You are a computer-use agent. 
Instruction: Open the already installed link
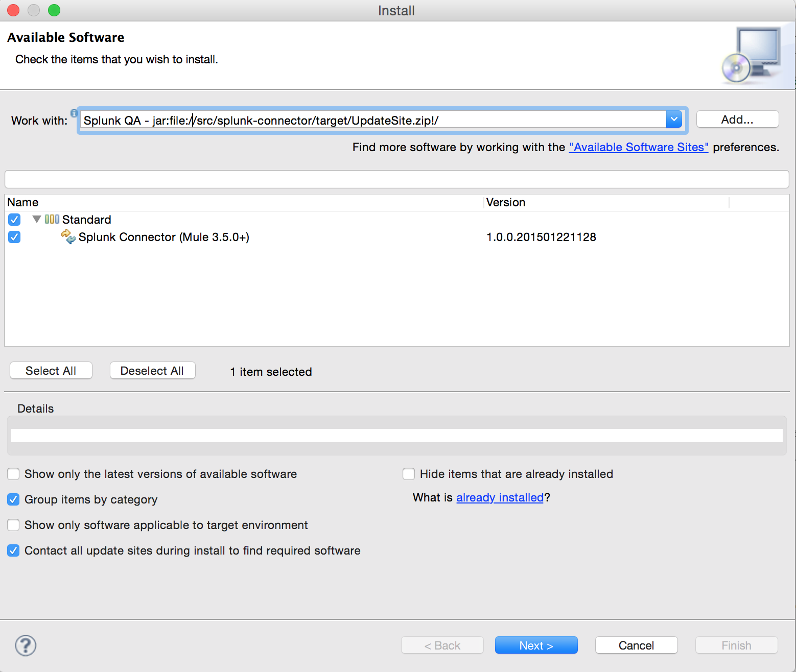pos(500,497)
